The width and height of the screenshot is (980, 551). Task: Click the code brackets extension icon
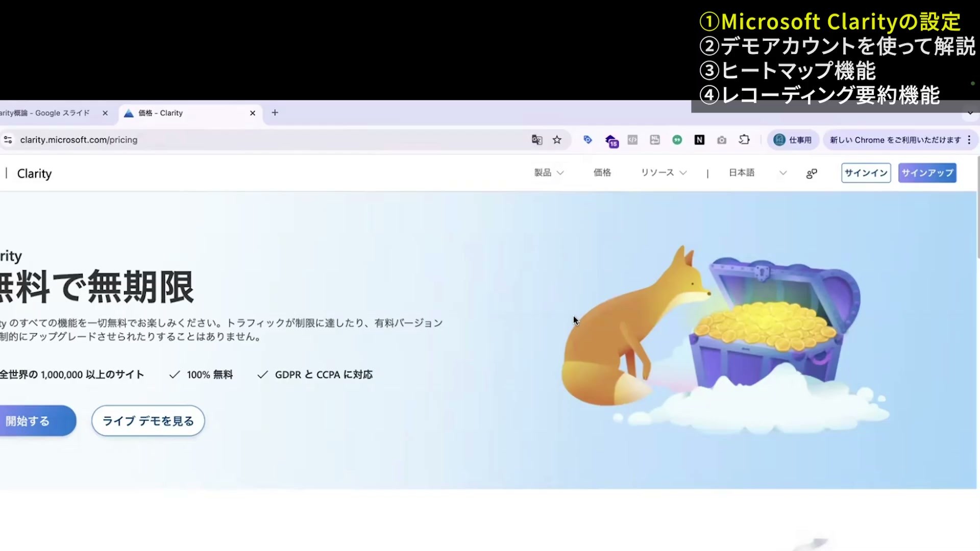[632, 140]
